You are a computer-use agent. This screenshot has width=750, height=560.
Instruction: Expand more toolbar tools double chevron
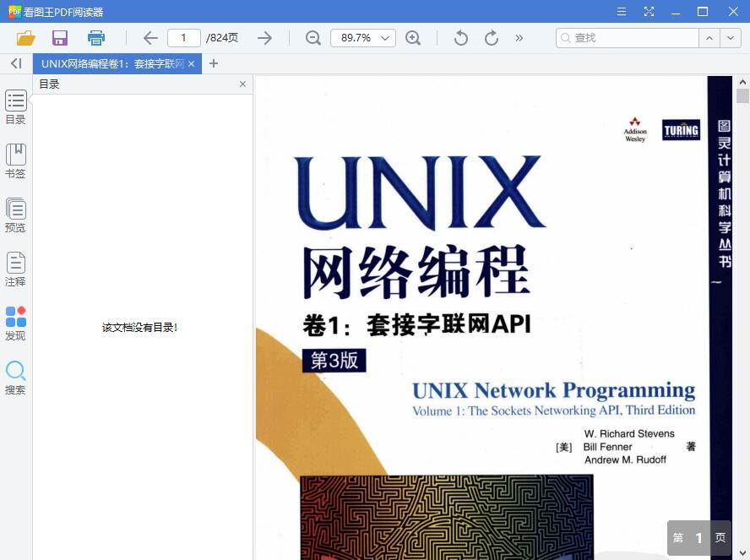519,38
